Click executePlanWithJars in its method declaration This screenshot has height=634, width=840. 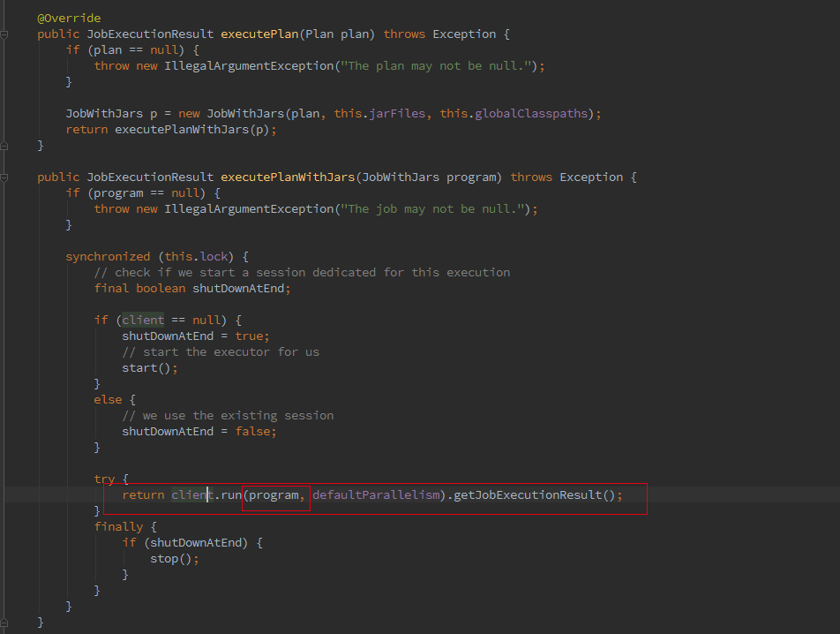[289, 177]
